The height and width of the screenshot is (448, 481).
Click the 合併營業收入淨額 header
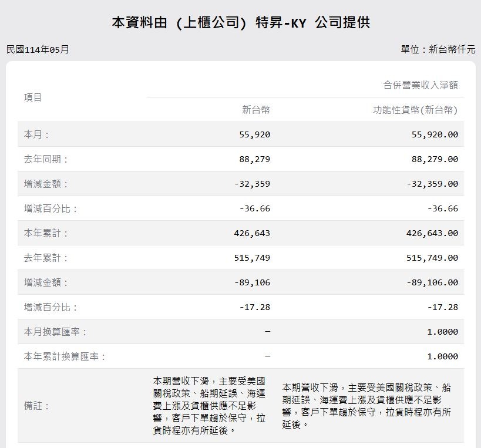point(421,85)
